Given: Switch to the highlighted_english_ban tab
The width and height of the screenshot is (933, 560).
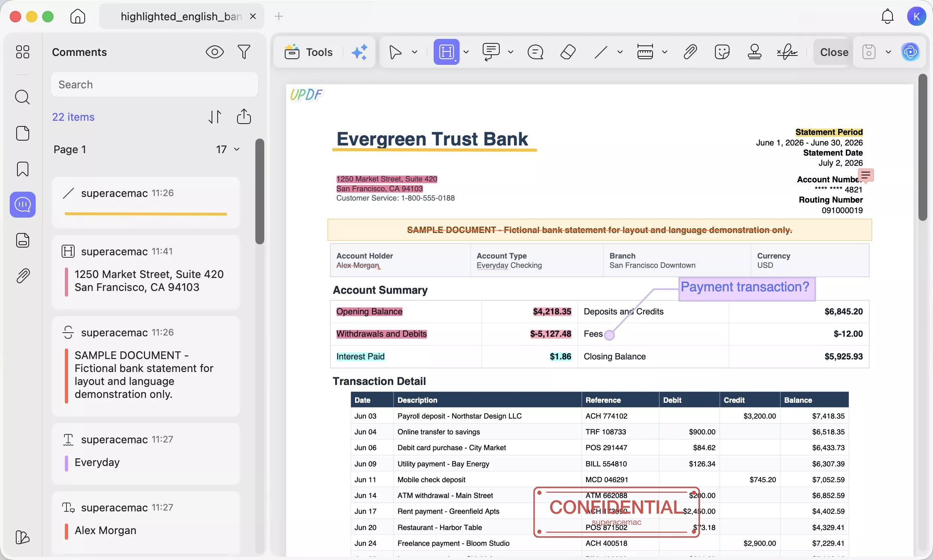Looking at the screenshot, I should click(181, 17).
